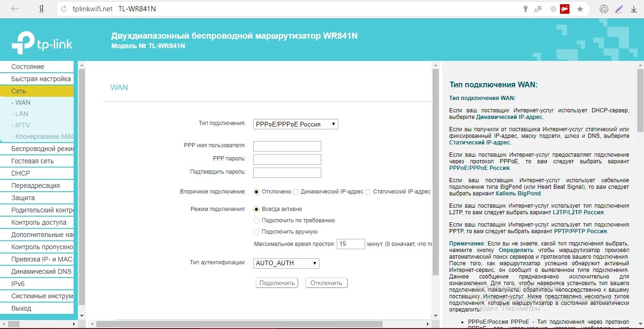Click Выход to log out
This screenshot has height=329, width=644.
coord(37,308)
